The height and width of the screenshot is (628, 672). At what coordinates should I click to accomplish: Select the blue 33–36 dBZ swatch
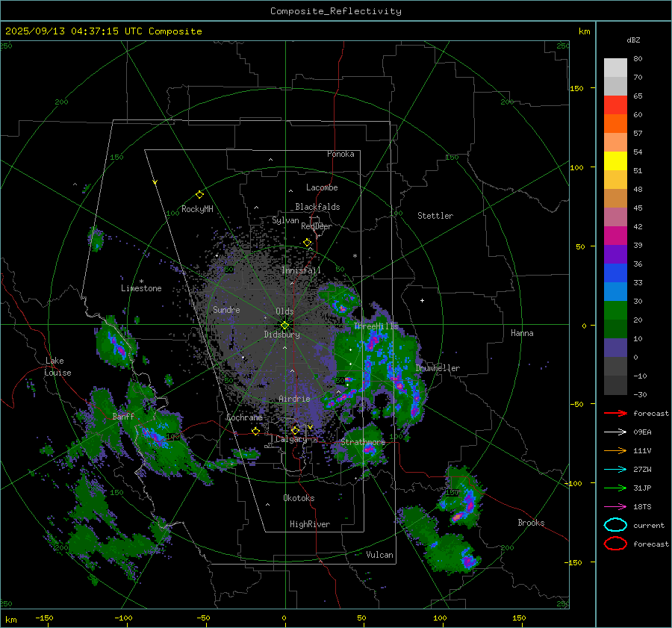(615, 273)
